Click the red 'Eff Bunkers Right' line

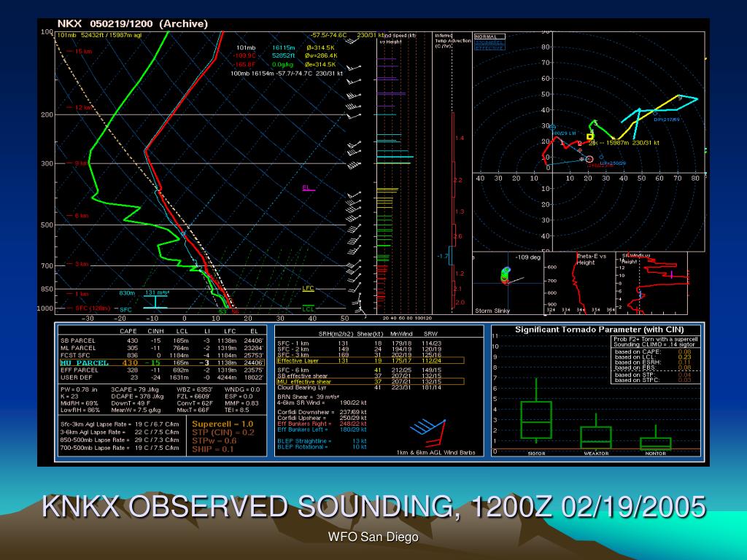point(322,424)
